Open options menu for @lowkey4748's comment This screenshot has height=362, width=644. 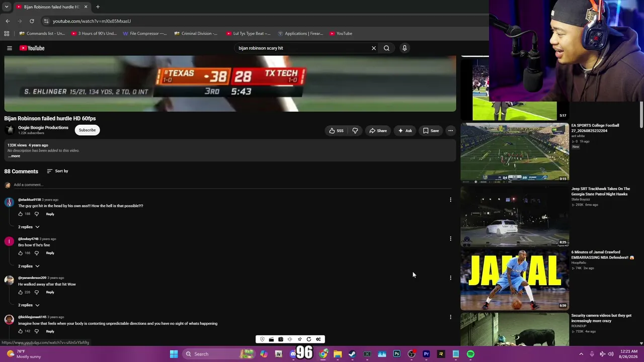coord(451,239)
